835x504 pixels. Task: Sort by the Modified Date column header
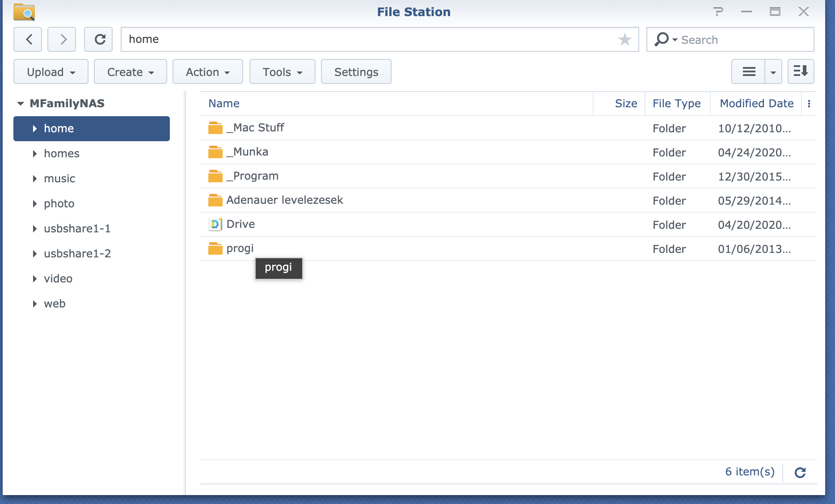point(756,104)
